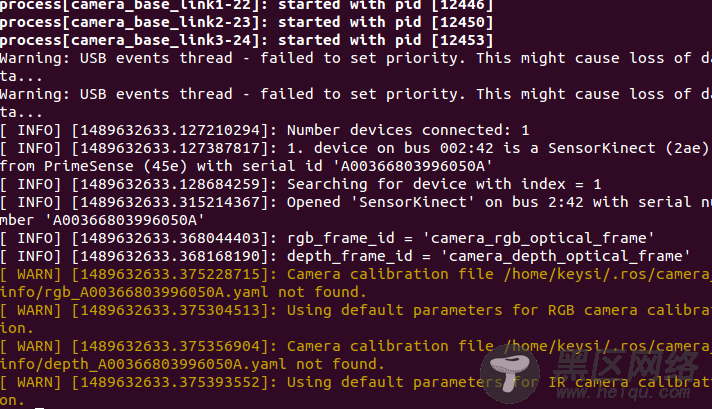Click the pid [12450] on camera_base_link2 line
This screenshot has width=712, height=409.
(462, 22)
